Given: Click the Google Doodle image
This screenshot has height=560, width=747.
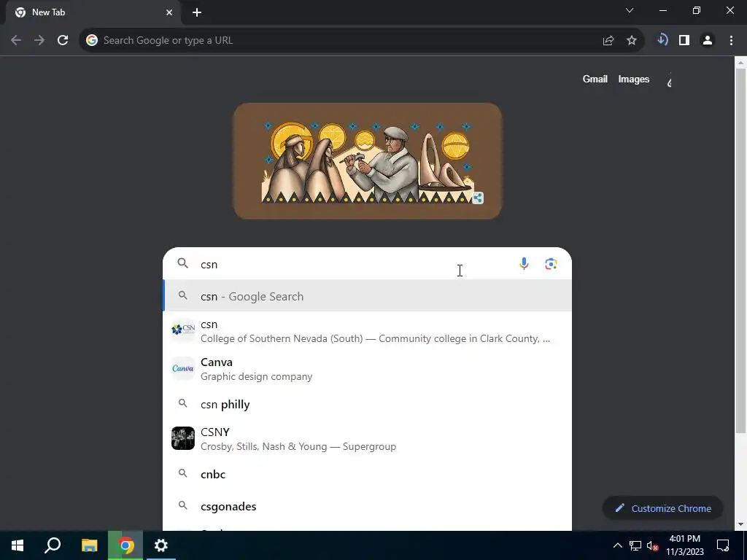Looking at the screenshot, I should point(368,161).
